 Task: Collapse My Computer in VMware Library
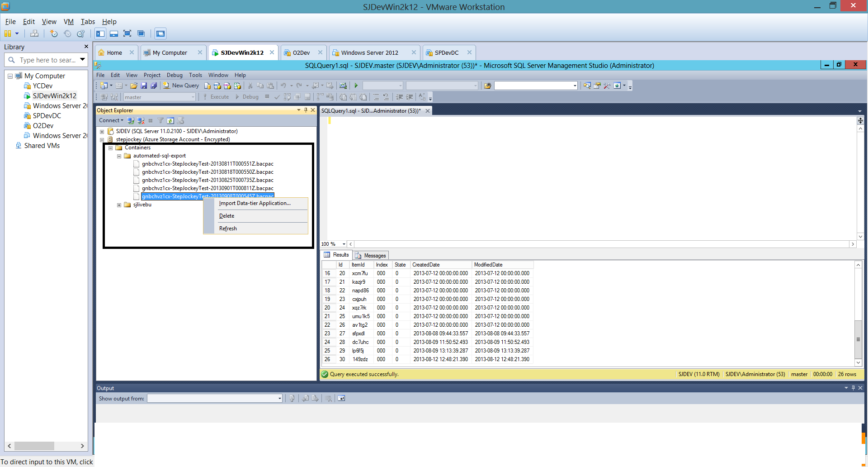(x=10, y=76)
